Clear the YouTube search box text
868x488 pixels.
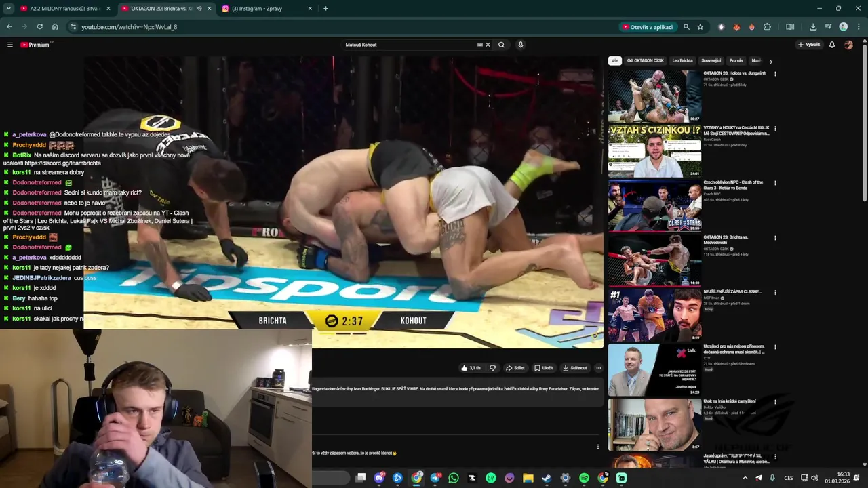pyautogui.click(x=488, y=45)
